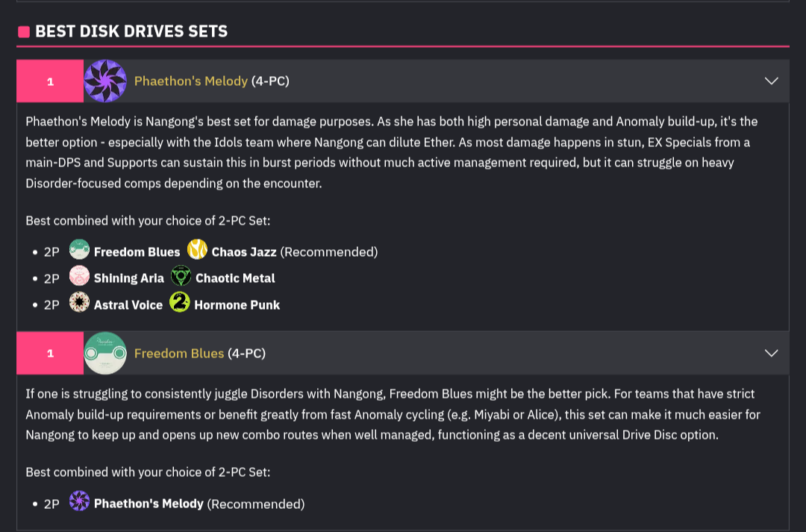The image size is (806, 532).
Task: Click the large Freedom Blues disc icon
Action: (x=105, y=353)
